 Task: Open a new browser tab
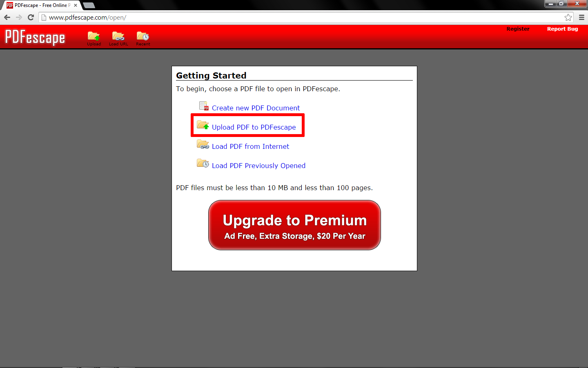click(x=89, y=5)
